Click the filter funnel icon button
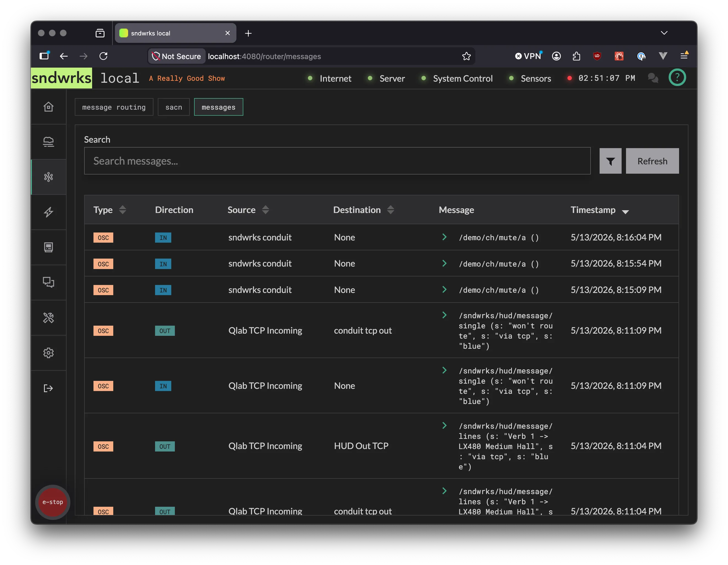The image size is (728, 565). click(x=610, y=161)
